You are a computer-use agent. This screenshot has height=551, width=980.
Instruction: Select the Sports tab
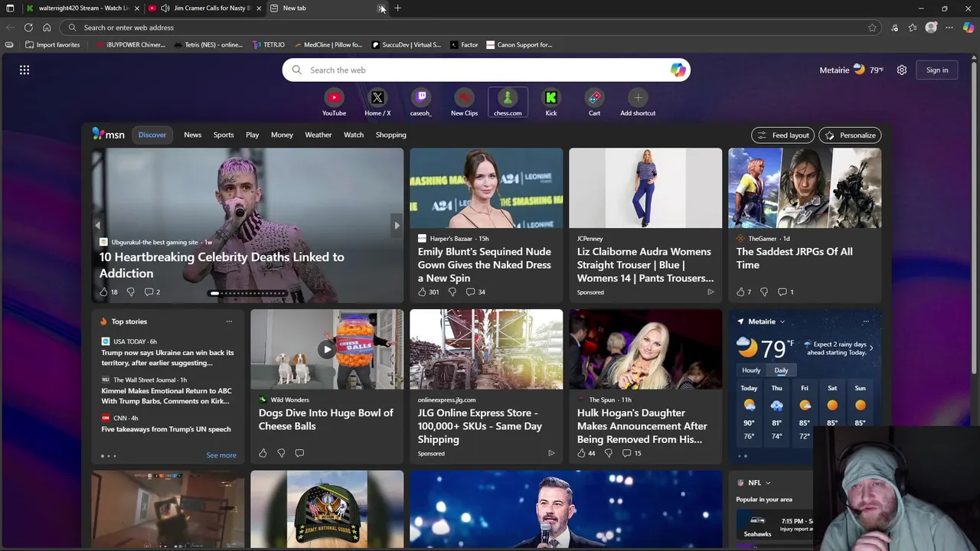[224, 135]
